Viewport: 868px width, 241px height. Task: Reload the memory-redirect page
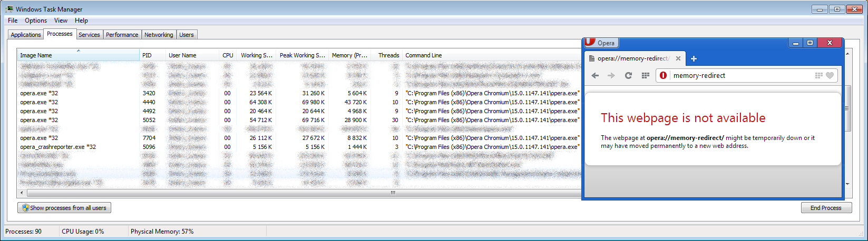(x=628, y=76)
